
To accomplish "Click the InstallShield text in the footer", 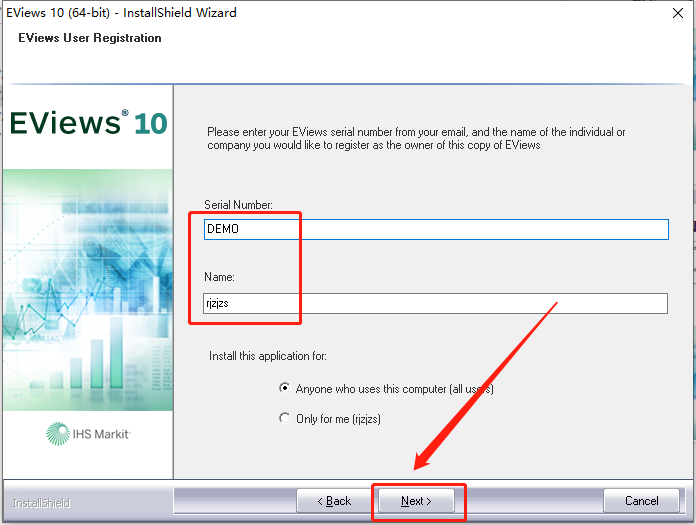I will [x=41, y=503].
